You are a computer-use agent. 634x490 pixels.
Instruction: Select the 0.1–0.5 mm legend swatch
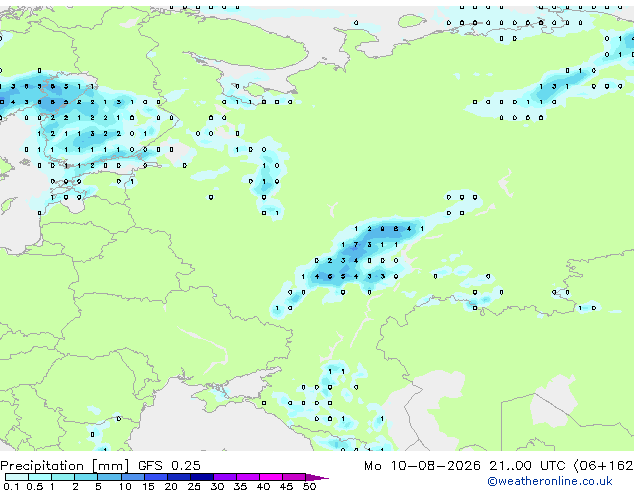point(17,477)
